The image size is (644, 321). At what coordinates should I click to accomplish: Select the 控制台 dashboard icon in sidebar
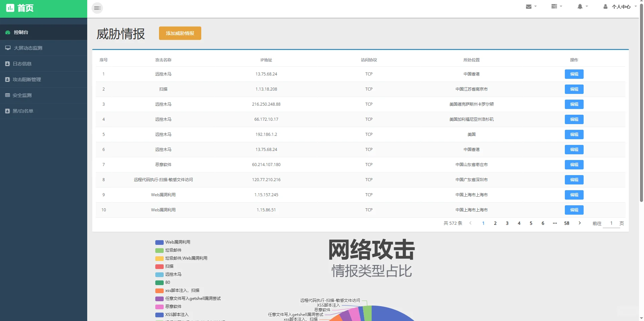click(8, 32)
